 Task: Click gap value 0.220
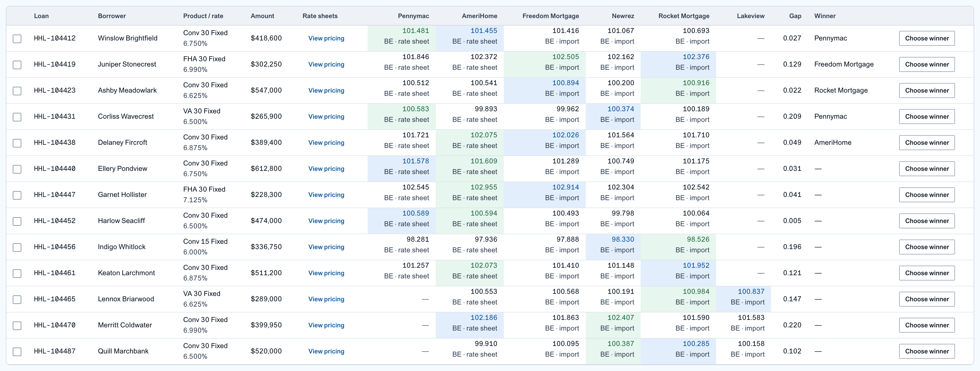click(792, 325)
